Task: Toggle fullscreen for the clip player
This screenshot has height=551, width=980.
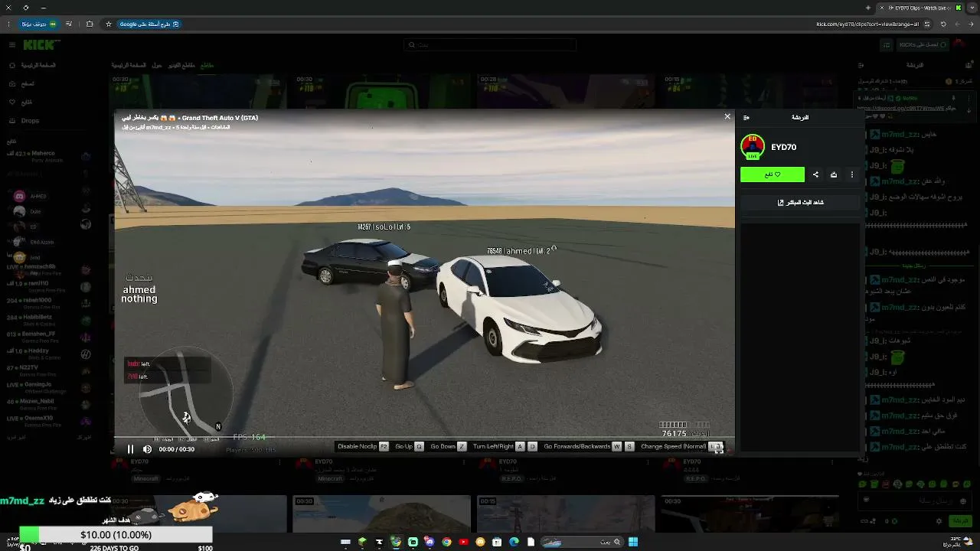Action: click(x=719, y=450)
